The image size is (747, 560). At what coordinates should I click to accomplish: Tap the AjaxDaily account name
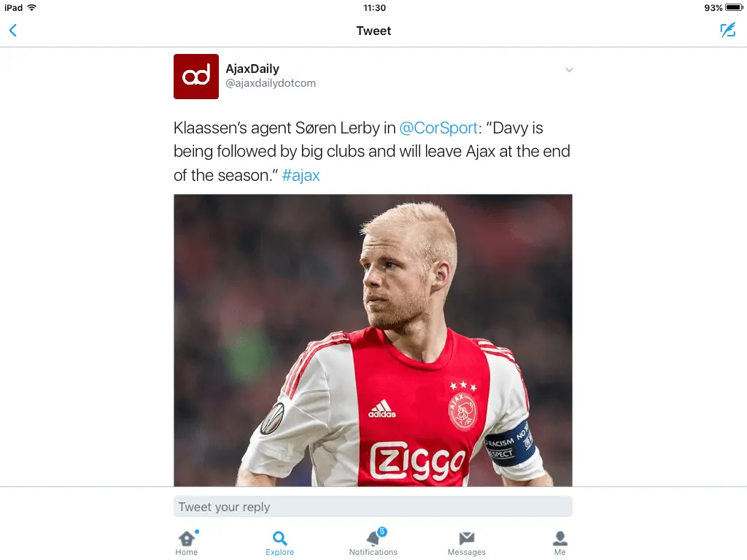point(252,69)
